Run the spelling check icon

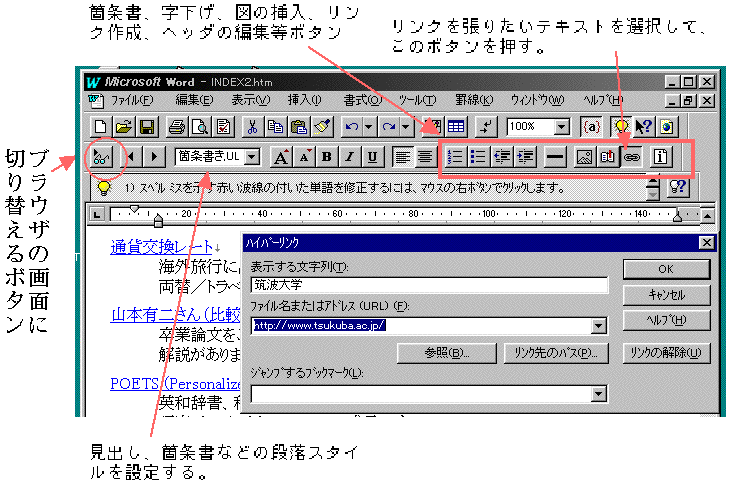tap(223, 127)
